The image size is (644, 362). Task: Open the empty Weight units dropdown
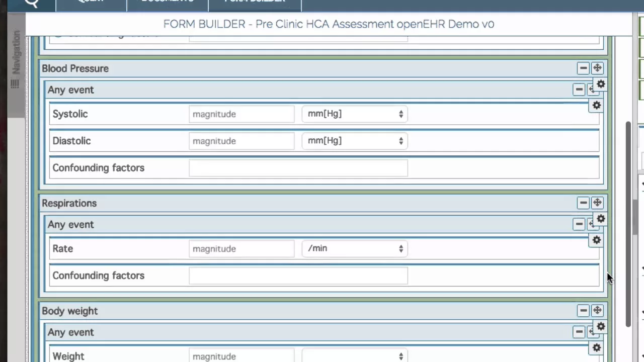pyautogui.click(x=355, y=356)
